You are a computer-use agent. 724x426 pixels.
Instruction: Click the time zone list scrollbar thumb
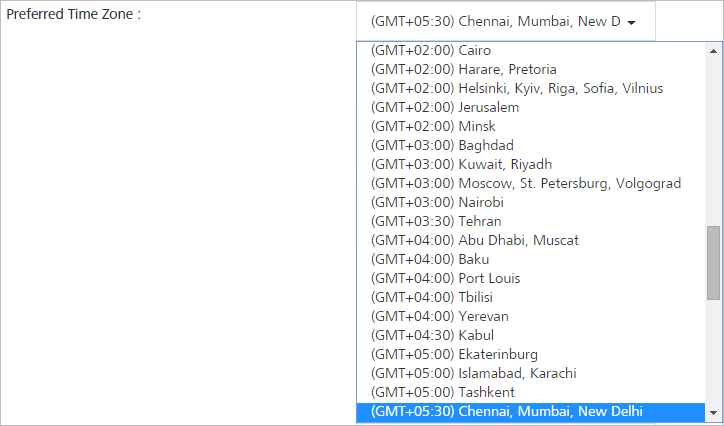coord(713,263)
